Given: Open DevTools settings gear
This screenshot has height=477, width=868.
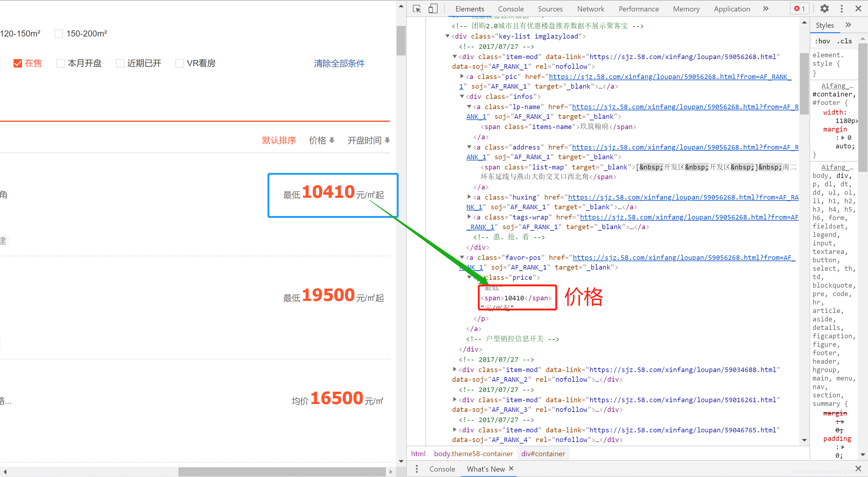Looking at the screenshot, I should pos(824,9).
